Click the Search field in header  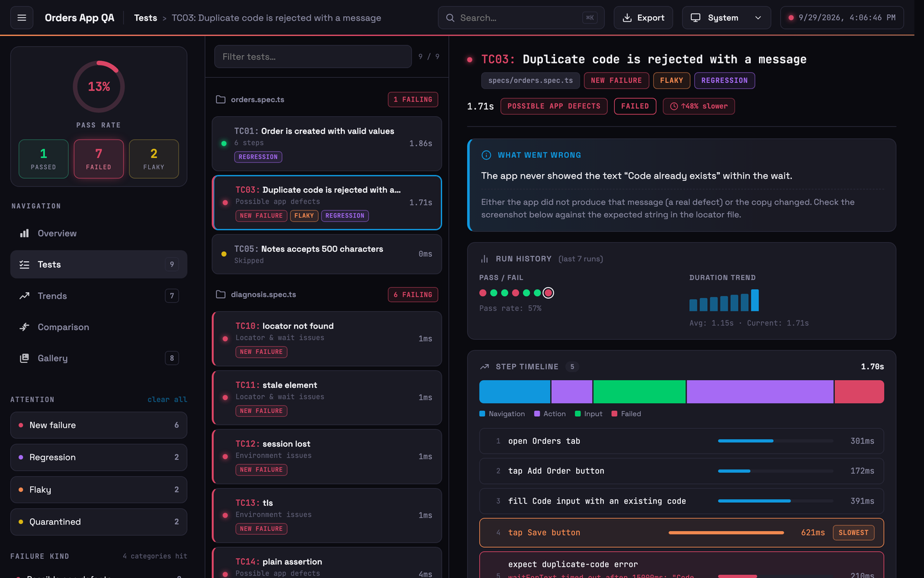[521, 18]
